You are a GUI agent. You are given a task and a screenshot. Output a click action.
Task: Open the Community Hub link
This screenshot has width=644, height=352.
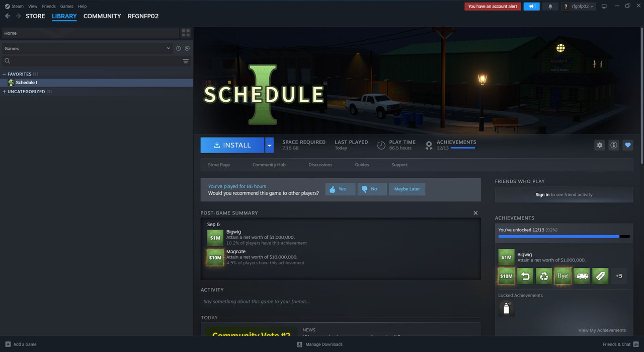[269, 165]
